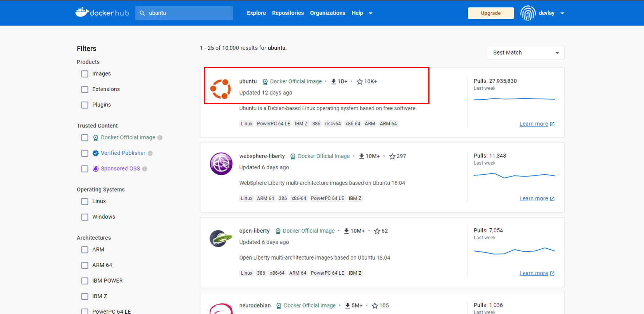This screenshot has height=314, width=644.
Task: Open the open-liberty repository link
Action: coord(254,231)
